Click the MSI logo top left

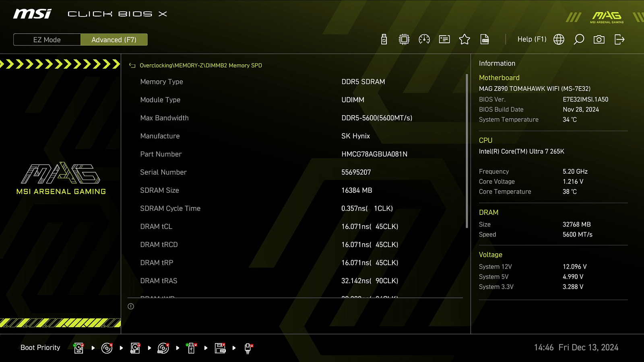[32, 14]
